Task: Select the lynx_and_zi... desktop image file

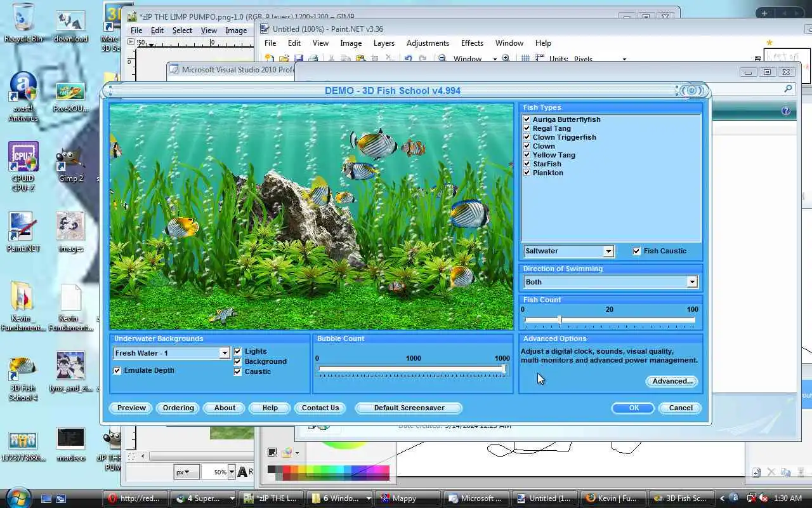Action: [70, 373]
